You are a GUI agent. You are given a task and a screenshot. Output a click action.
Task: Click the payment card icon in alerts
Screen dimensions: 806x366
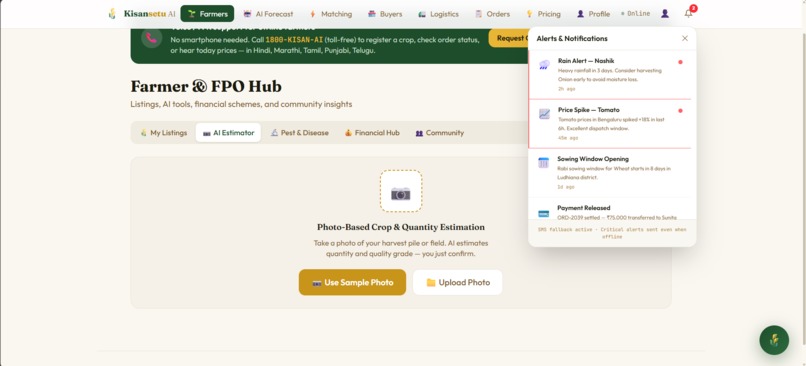pyautogui.click(x=543, y=213)
